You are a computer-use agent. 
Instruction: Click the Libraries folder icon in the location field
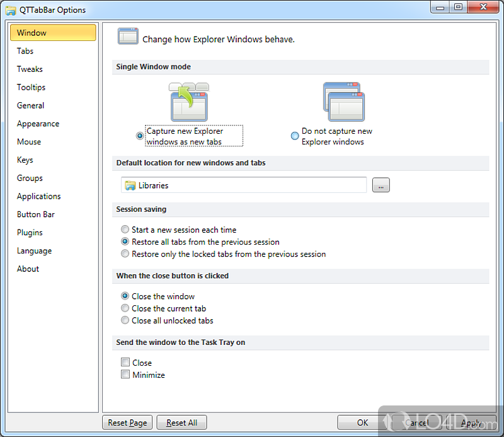click(130, 185)
